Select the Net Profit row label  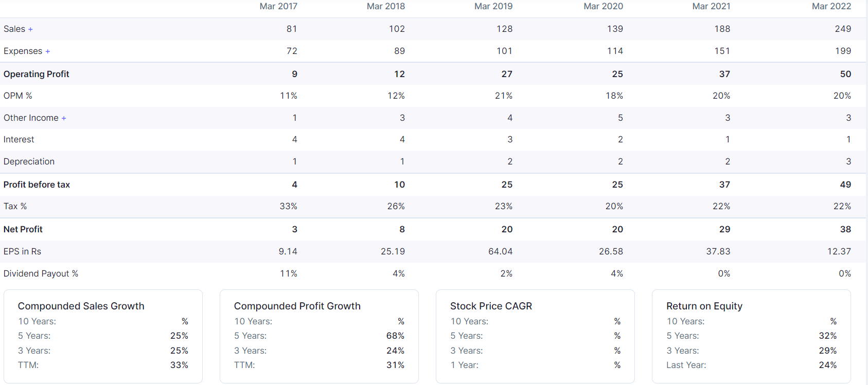(x=23, y=229)
